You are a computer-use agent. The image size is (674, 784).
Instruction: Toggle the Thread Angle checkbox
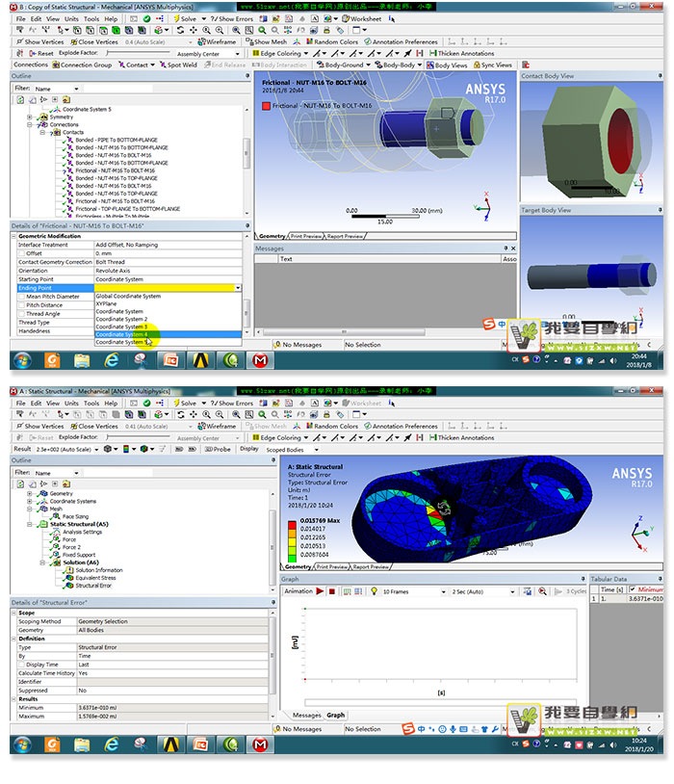[x=21, y=313]
